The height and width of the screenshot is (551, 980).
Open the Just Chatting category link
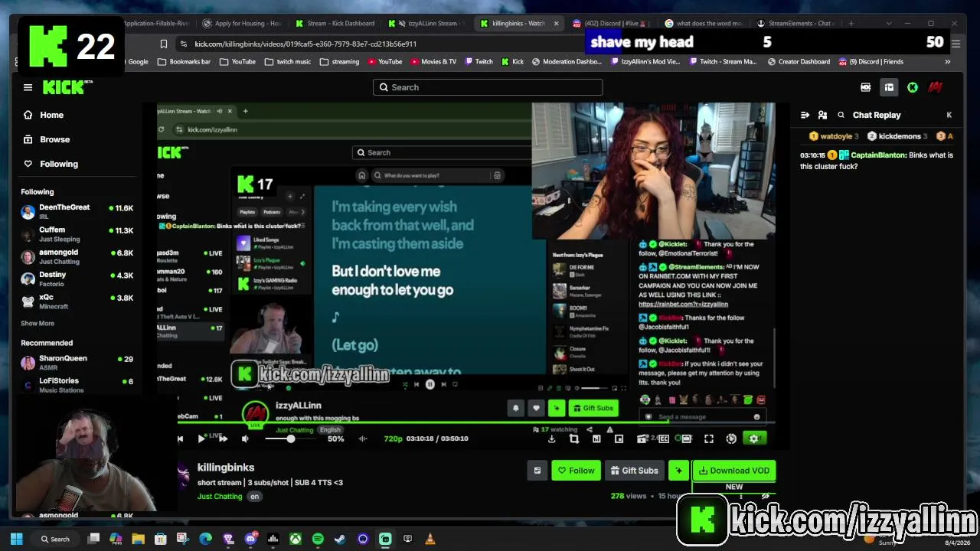220,497
